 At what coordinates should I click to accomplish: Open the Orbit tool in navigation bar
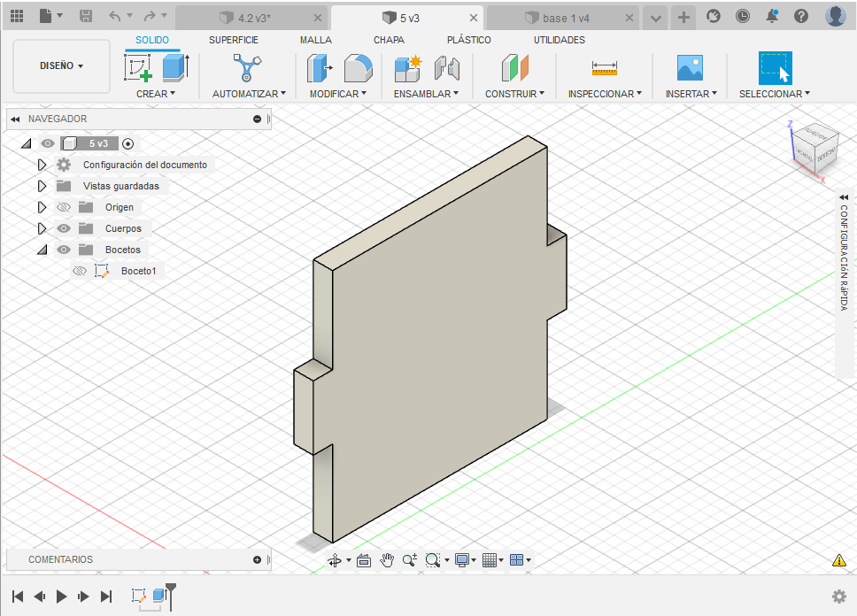tap(335, 560)
